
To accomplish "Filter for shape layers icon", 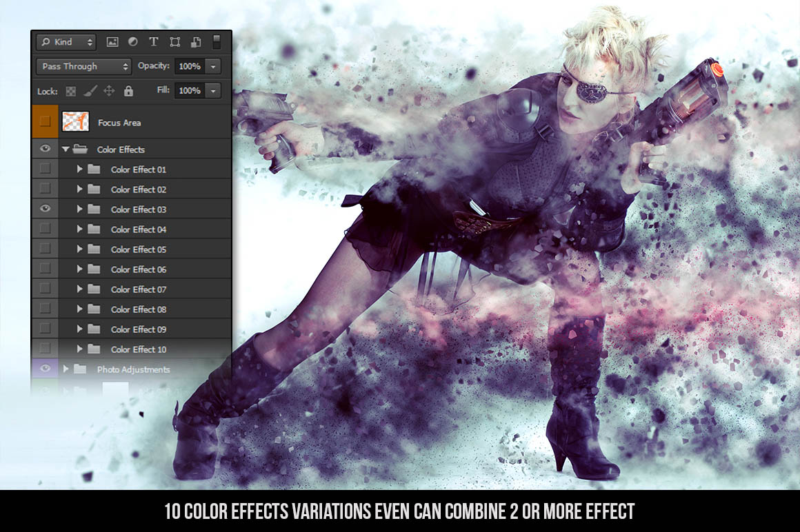I will [x=174, y=42].
